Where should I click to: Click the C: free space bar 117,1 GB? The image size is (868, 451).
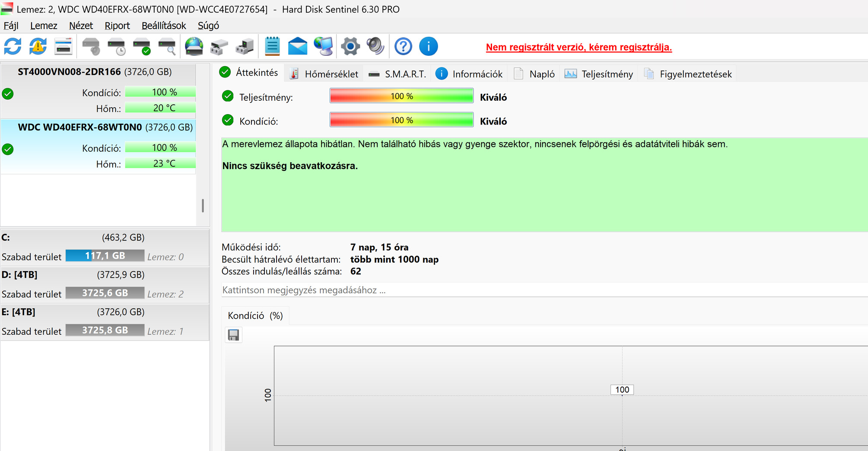coord(105,256)
